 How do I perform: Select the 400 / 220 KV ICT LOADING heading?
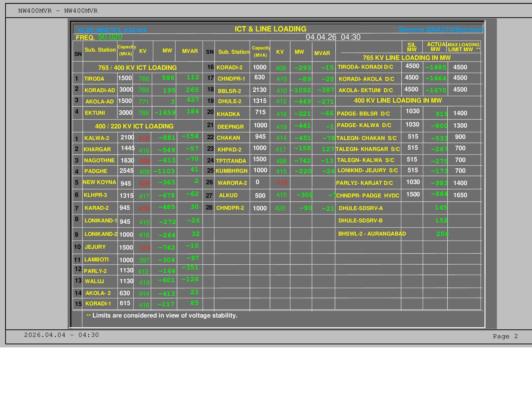[134, 126]
